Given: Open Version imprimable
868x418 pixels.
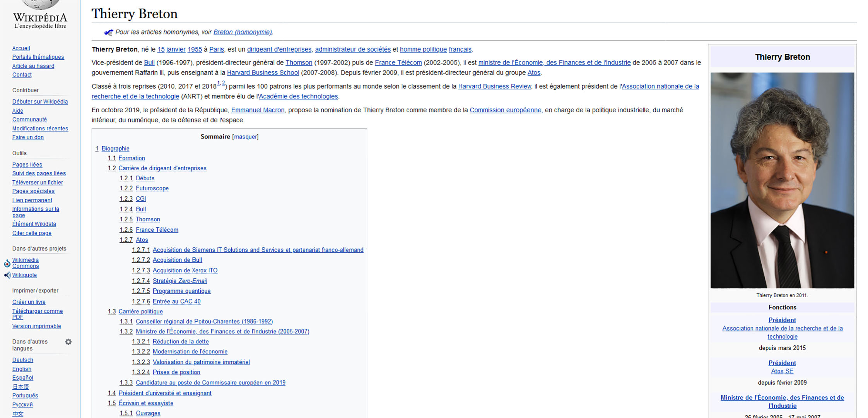Looking at the screenshot, I should (36, 326).
